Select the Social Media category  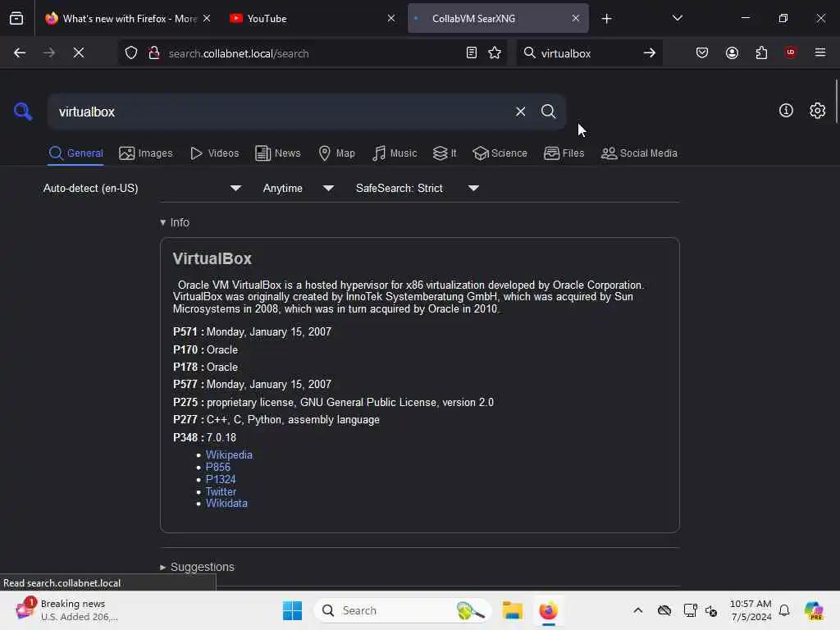tap(639, 153)
